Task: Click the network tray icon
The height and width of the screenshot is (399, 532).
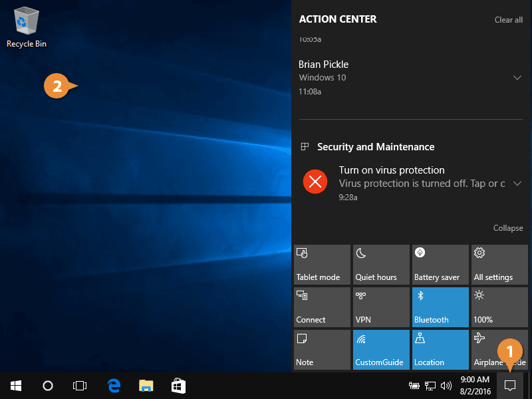Action: 430,386
